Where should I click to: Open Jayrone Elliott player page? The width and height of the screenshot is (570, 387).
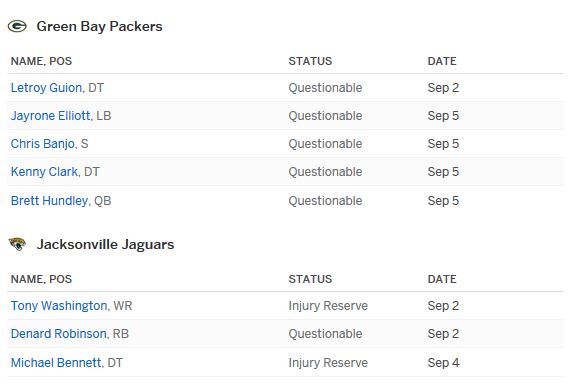(50, 116)
